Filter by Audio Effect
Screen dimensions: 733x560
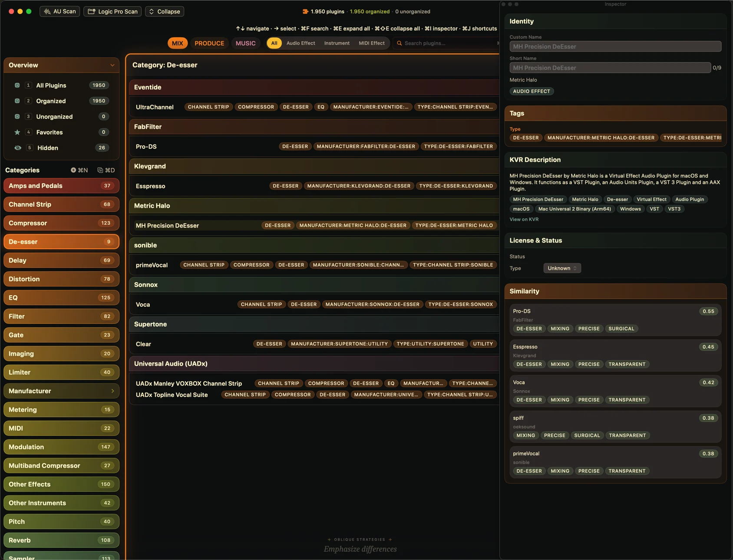tap(300, 43)
